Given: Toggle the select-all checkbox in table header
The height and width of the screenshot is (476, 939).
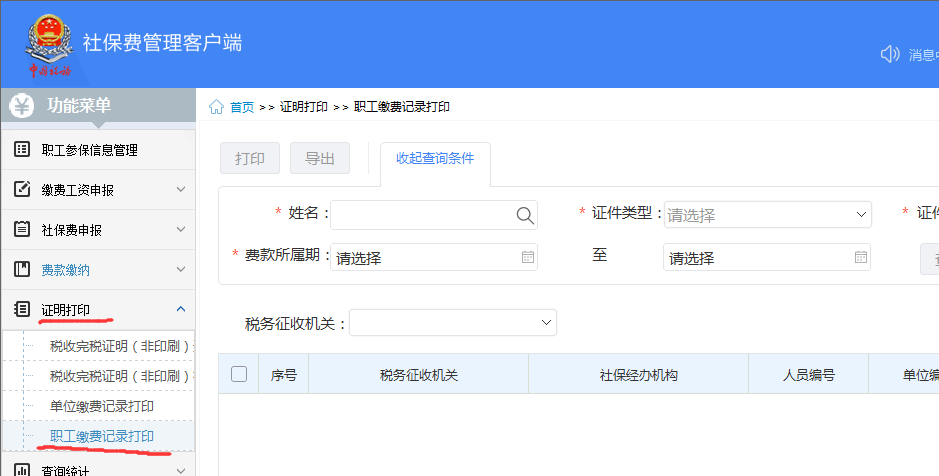Looking at the screenshot, I should coord(239,374).
